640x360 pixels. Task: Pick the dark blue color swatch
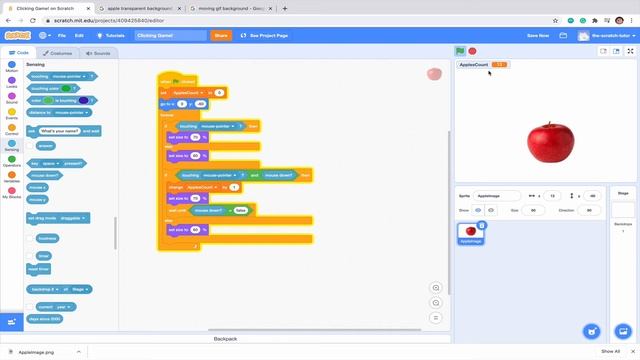click(83, 100)
